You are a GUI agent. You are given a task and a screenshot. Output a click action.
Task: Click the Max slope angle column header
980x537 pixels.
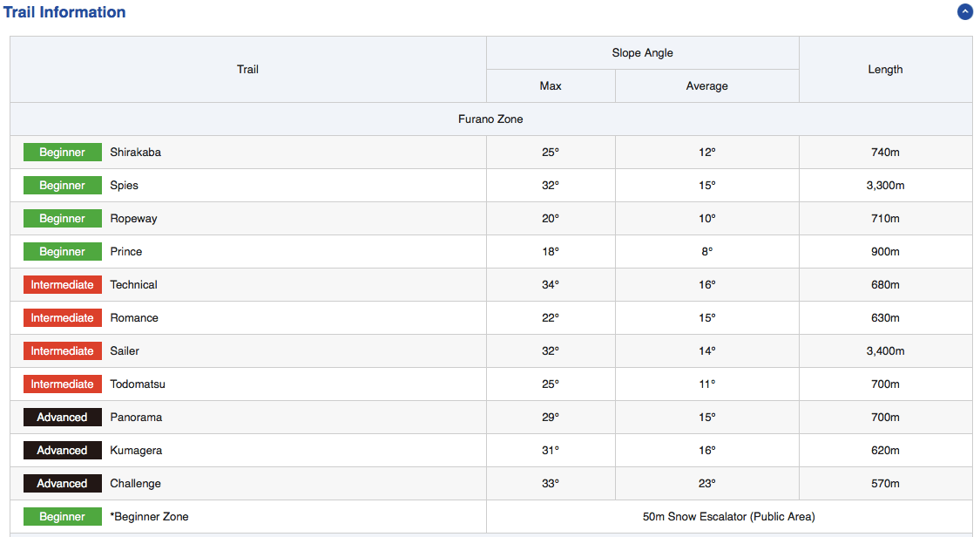551,86
